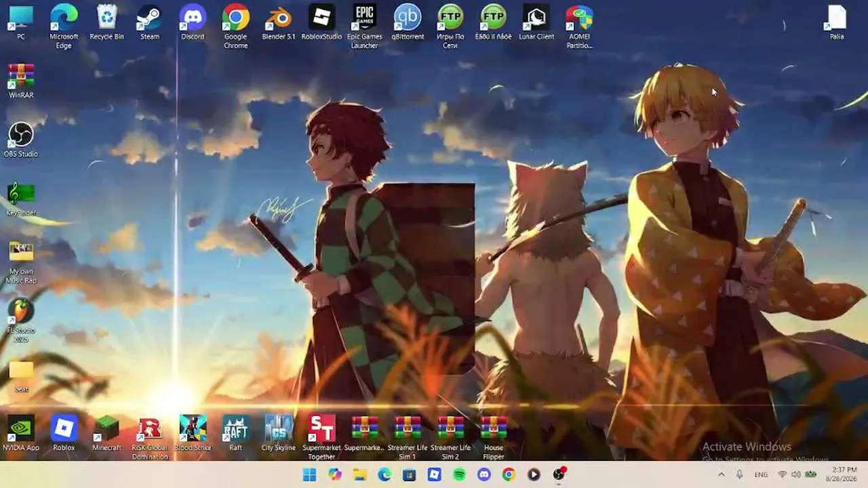Viewport: 868px width, 488px height.
Task: Select the Minecraft desktop icon
Action: coord(106,434)
